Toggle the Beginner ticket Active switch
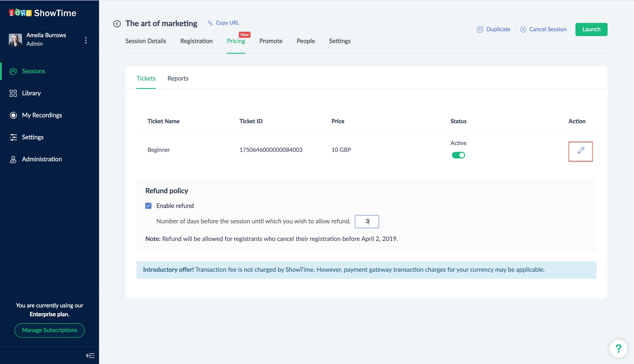Screen dimensions: 634x364 coord(458,155)
